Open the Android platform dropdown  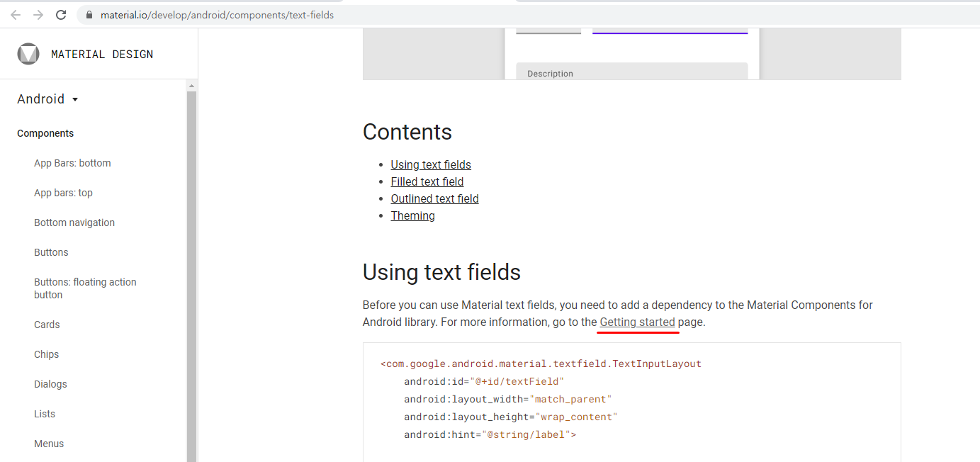pyautogui.click(x=47, y=99)
